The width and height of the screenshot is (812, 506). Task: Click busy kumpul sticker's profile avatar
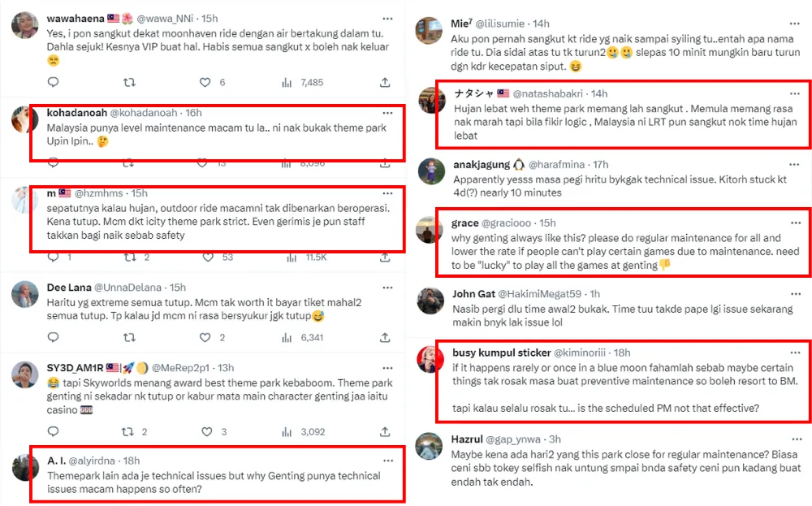pos(430,358)
